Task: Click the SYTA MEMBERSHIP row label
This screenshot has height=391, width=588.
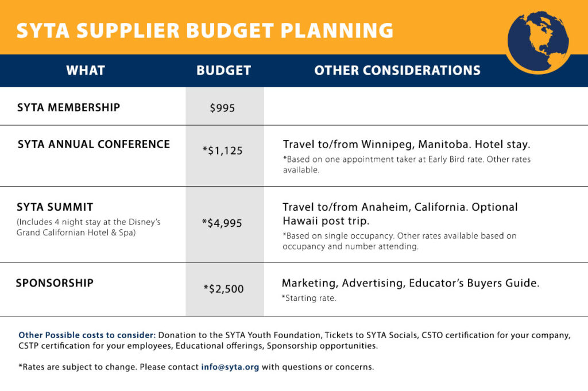Action: click(69, 107)
